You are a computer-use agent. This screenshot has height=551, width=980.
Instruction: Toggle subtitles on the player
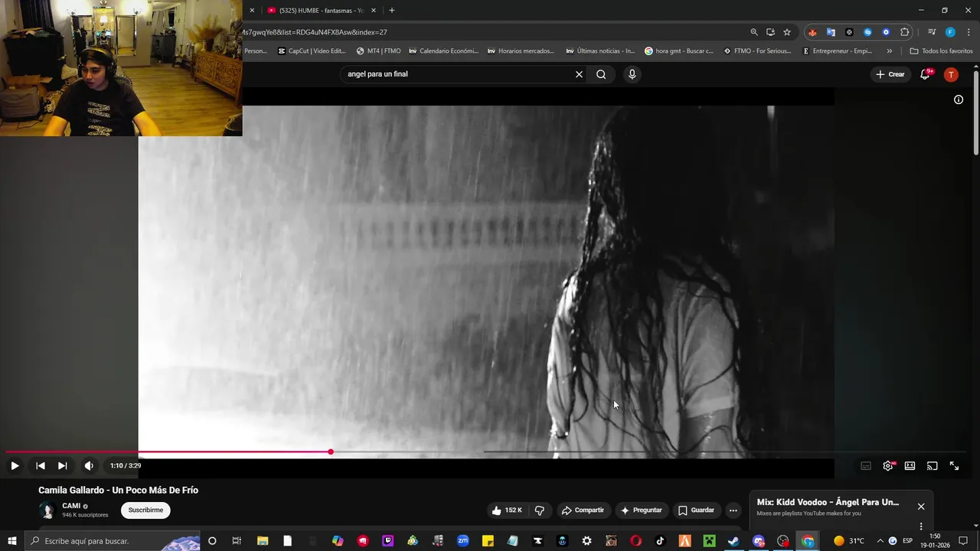tap(866, 465)
